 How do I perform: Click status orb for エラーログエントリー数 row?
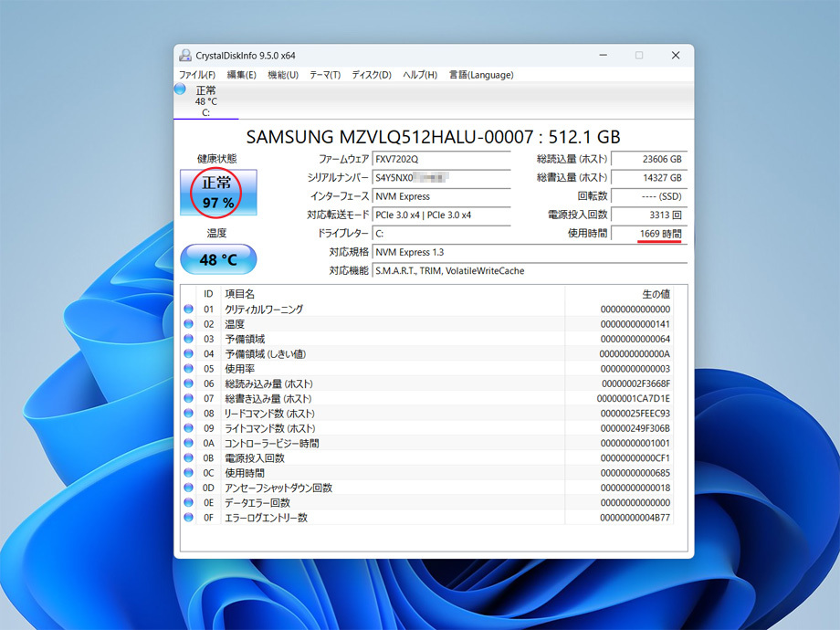point(189,518)
